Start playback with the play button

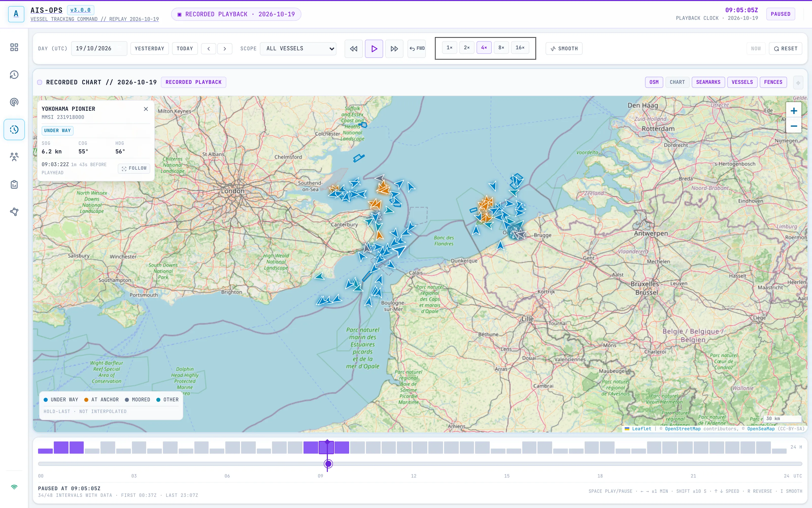pyautogui.click(x=374, y=49)
